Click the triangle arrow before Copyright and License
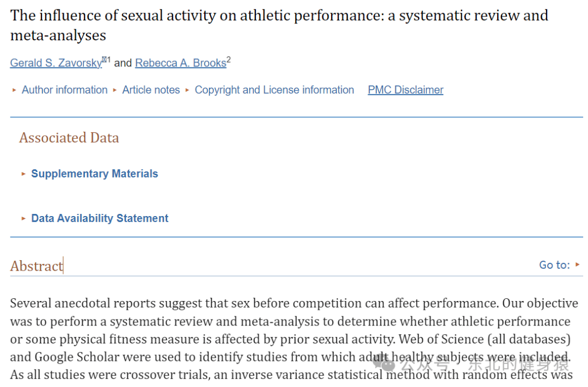 [x=187, y=90]
